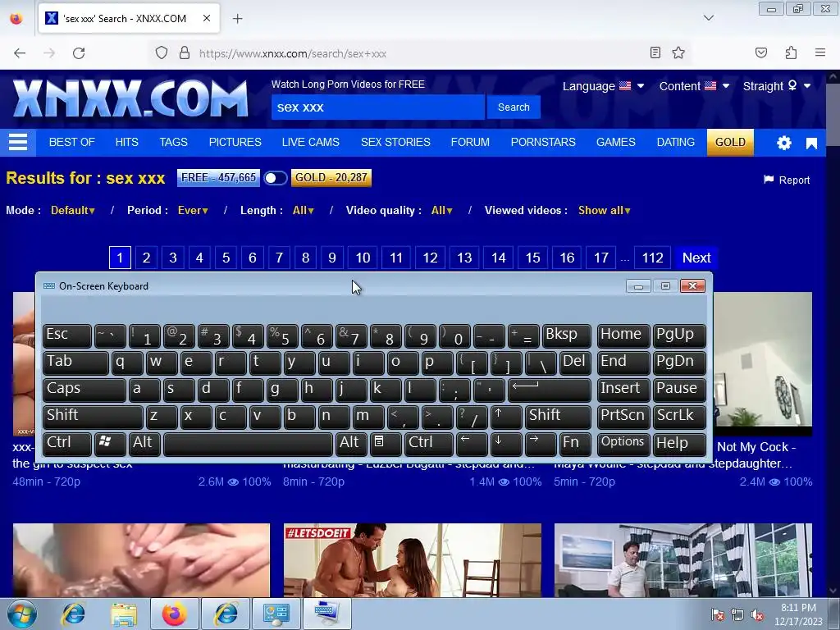
Task: Bookmark this page with the star icon
Action: coord(678,52)
